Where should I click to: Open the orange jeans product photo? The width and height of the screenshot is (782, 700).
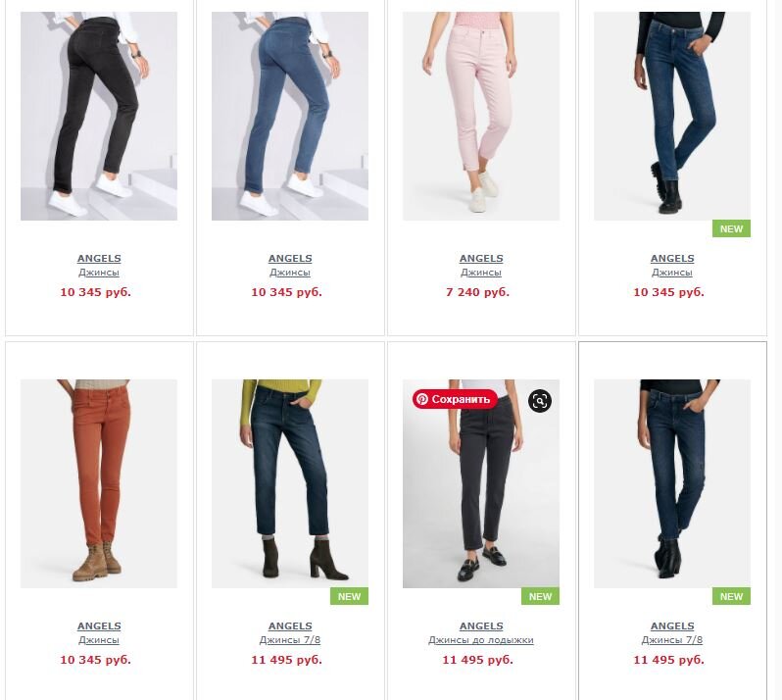coord(99,483)
